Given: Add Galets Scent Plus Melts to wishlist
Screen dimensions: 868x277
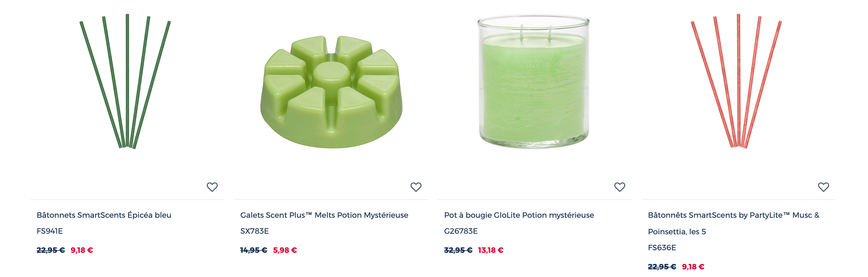Looking at the screenshot, I should click(x=416, y=187).
